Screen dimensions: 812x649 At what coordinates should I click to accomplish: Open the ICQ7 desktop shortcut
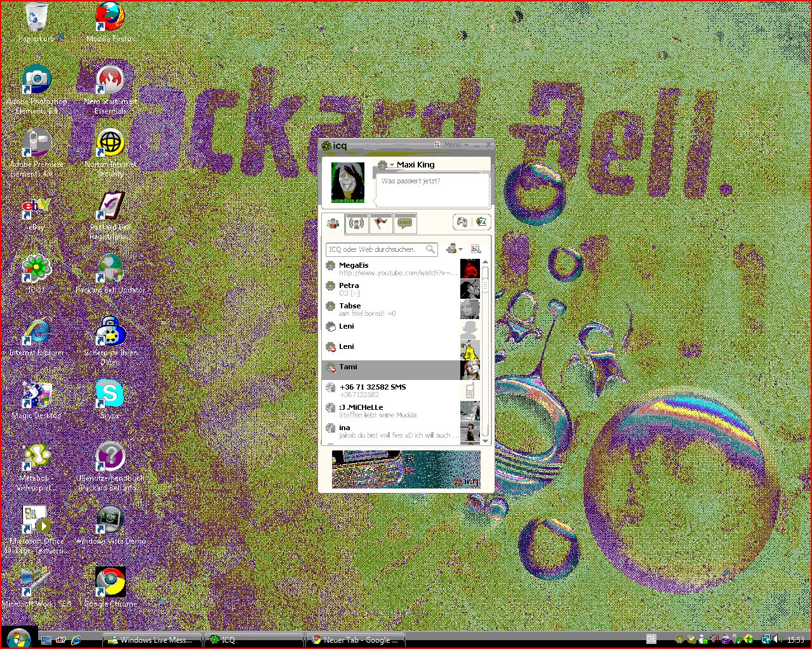click(36, 273)
